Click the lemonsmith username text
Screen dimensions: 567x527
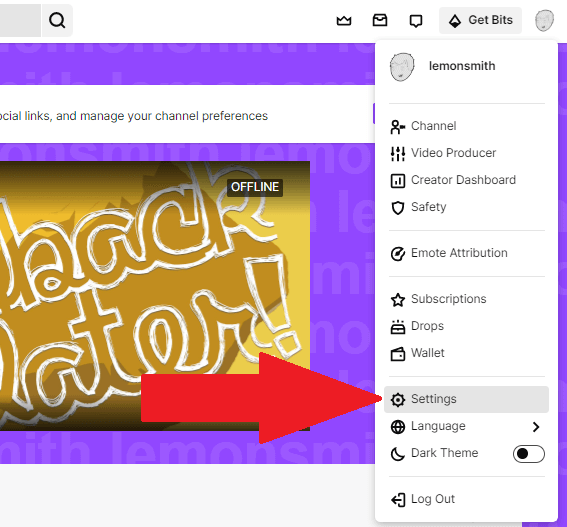[x=462, y=66]
